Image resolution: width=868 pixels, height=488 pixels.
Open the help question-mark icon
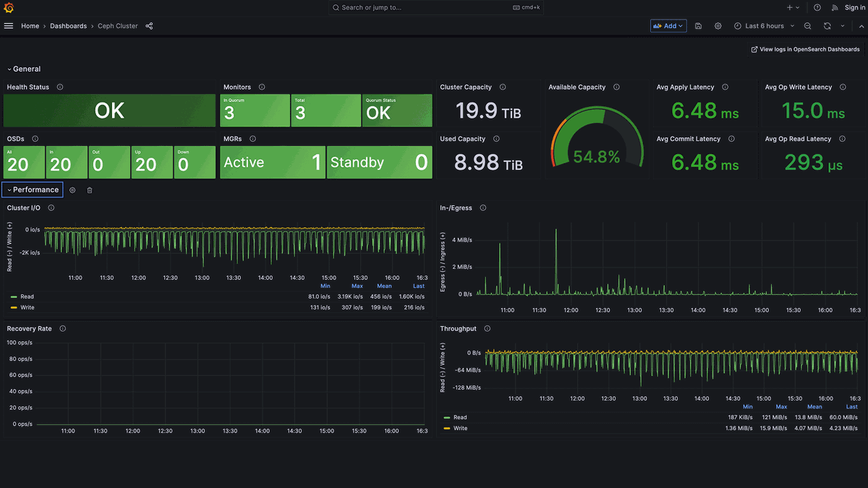pos(817,7)
